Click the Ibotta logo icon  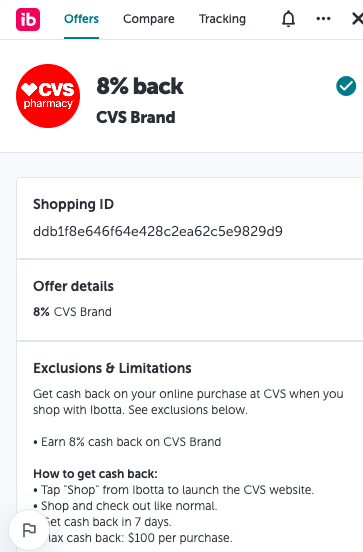[x=28, y=19]
